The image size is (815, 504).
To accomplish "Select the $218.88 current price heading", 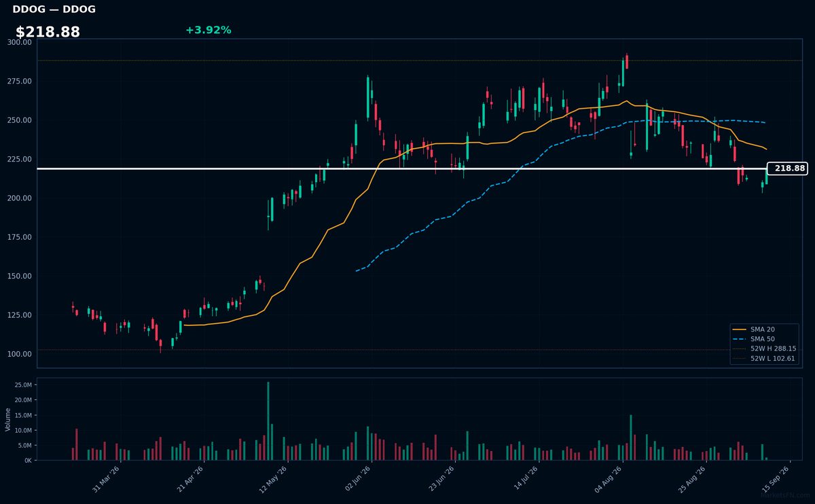I will [x=48, y=32].
